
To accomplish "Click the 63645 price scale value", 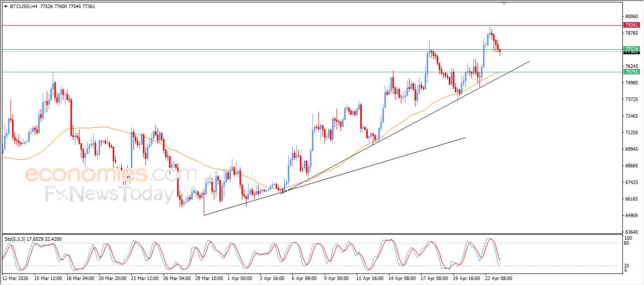I will tap(630, 232).
